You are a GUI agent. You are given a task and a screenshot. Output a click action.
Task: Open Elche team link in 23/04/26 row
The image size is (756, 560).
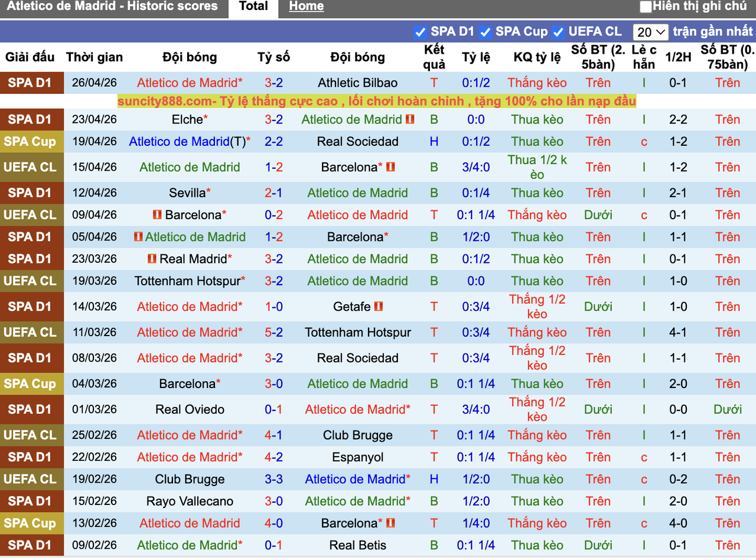pyautogui.click(x=188, y=119)
